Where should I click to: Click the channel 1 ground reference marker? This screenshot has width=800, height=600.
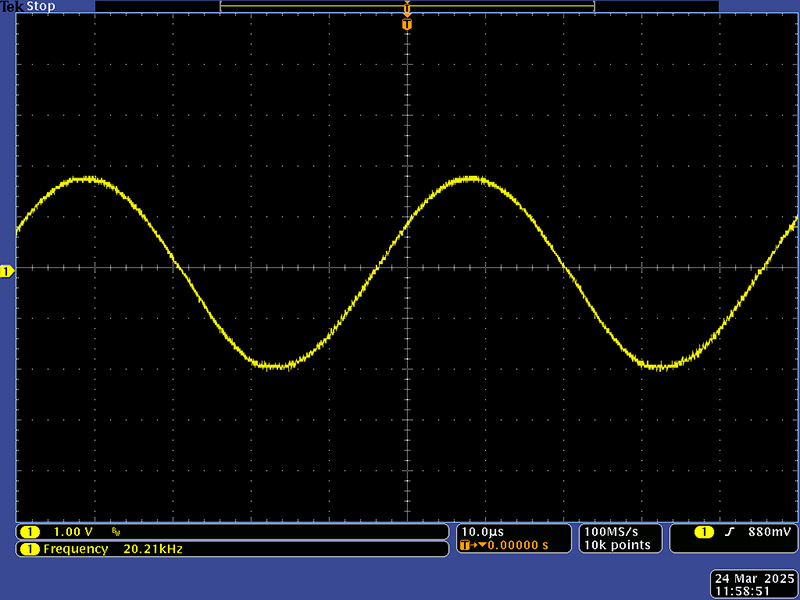[6, 272]
